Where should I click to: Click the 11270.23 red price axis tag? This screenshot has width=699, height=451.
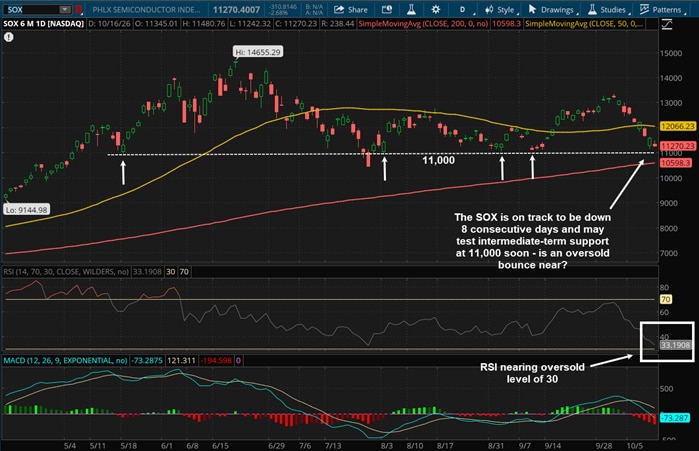pyautogui.click(x=678, y=146)
